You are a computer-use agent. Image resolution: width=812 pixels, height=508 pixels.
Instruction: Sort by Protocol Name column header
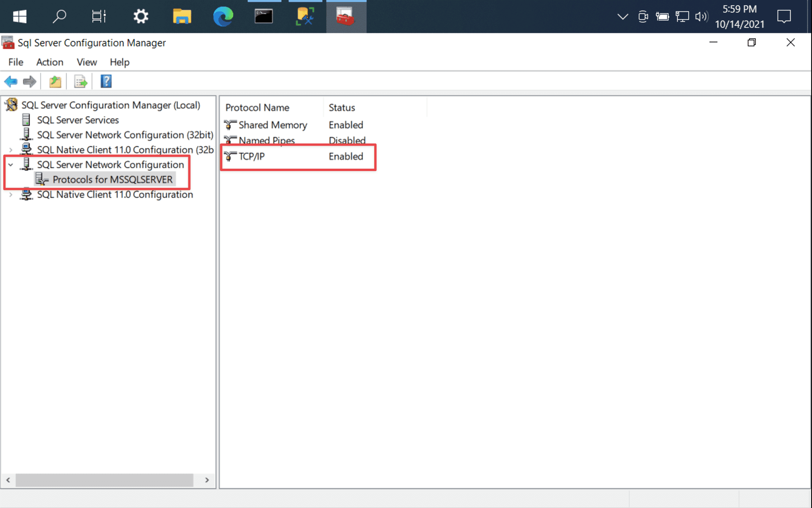272,108
